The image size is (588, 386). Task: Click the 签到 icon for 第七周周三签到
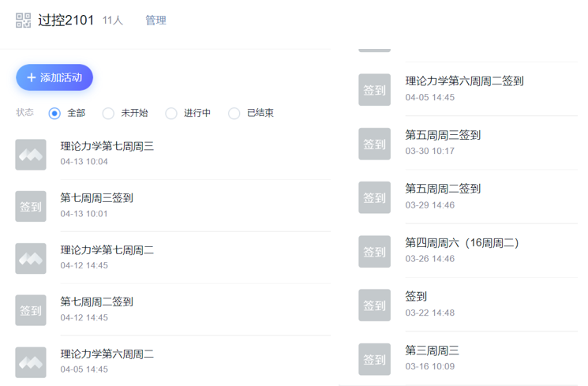coord(31,206)
